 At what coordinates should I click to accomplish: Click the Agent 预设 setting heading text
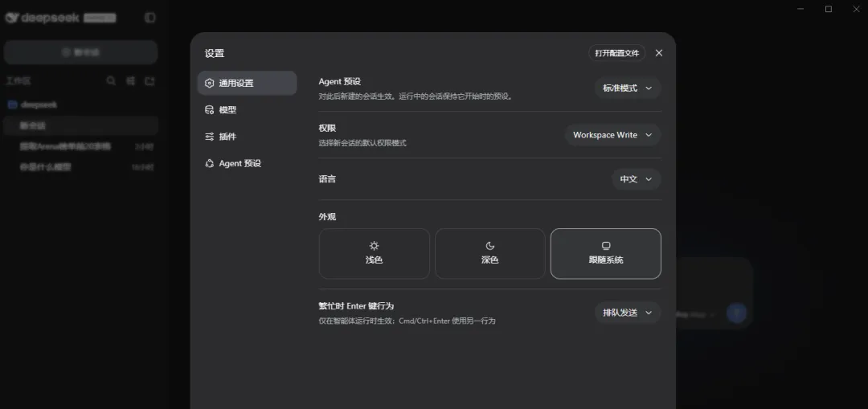coord(339,81)
